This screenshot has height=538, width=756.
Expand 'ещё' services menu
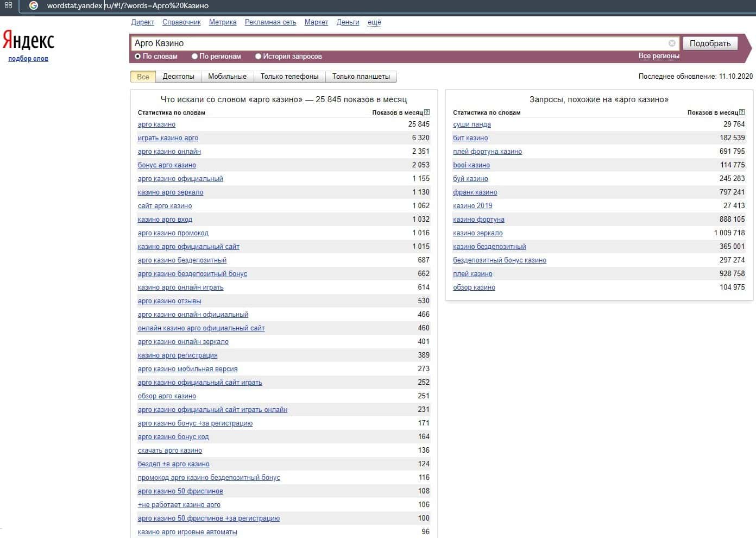(x=374, y=22)
